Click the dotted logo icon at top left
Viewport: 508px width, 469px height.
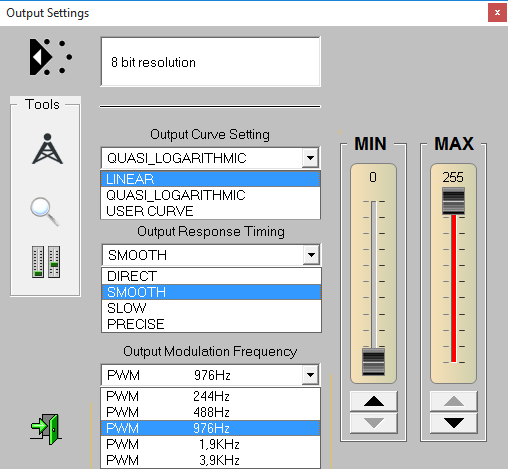pos(50,57)
